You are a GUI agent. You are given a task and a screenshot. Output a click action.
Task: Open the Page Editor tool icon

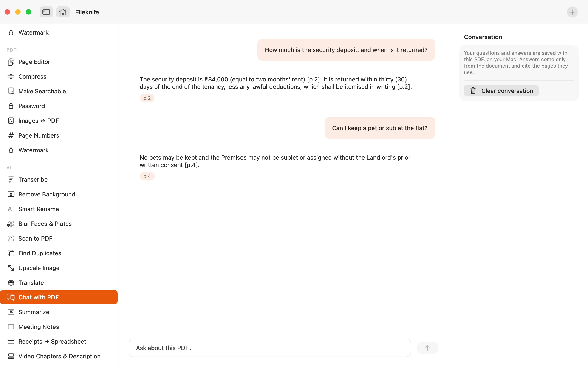coord(11,62)
